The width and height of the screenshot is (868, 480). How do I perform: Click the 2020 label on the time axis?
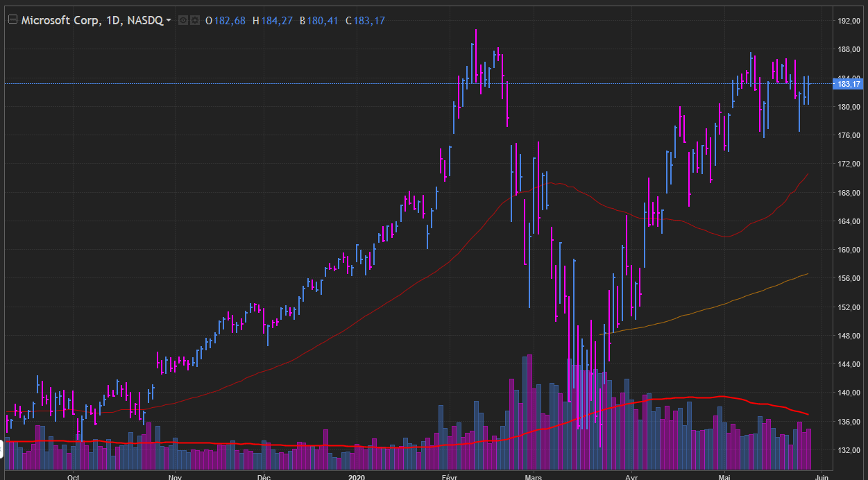coord(357,477)
